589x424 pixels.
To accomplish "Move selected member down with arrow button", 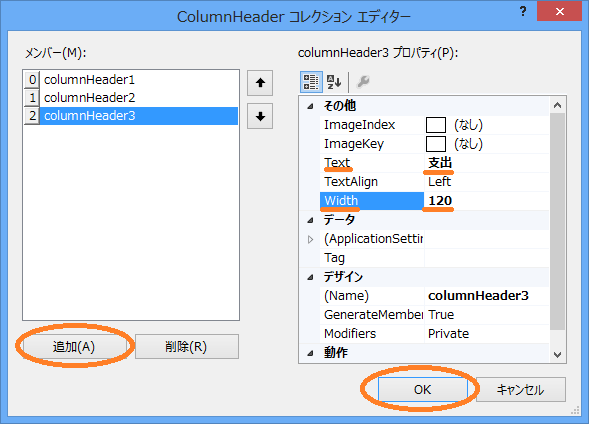I will (x=260, y=116).
